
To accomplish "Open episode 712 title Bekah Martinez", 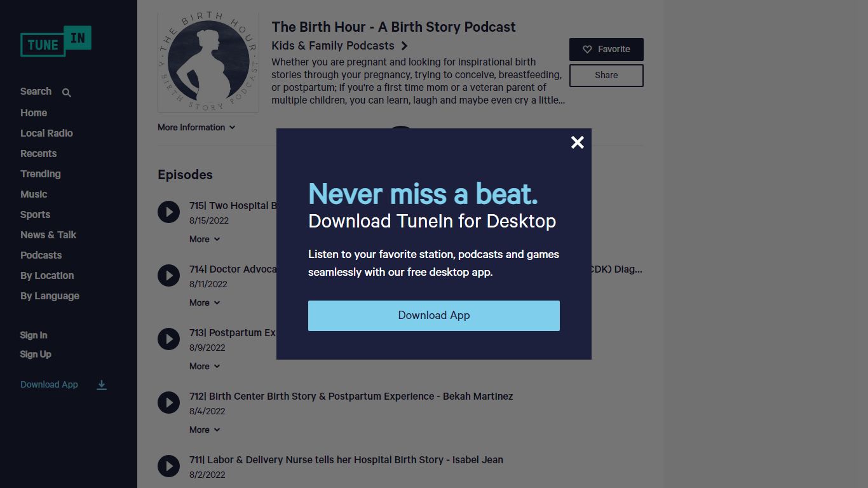I will [351, 396].
